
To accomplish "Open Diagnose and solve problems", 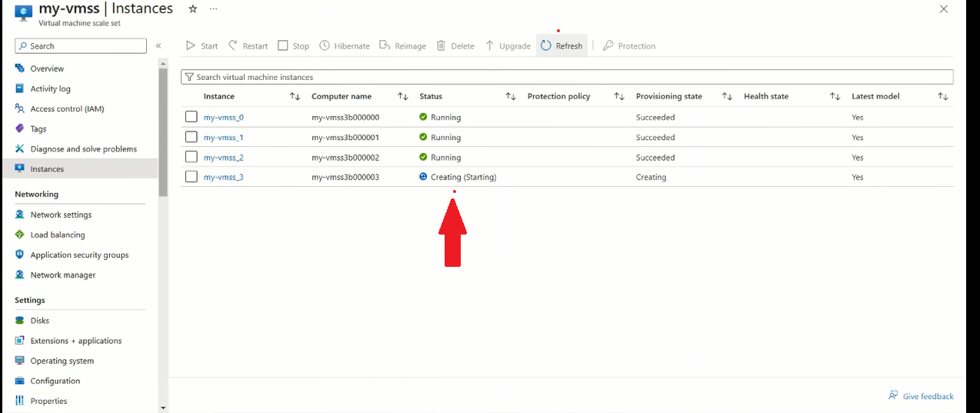I will [83, 148].
